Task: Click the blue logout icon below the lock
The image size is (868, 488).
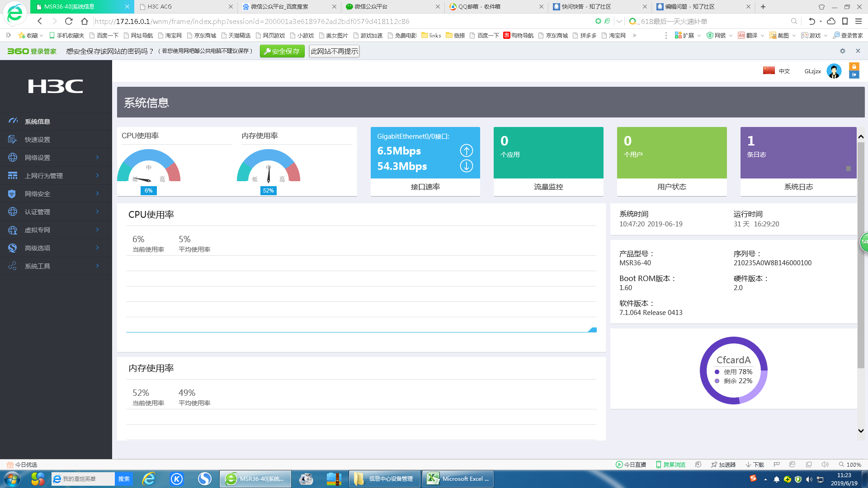Action: pos(854,75)
